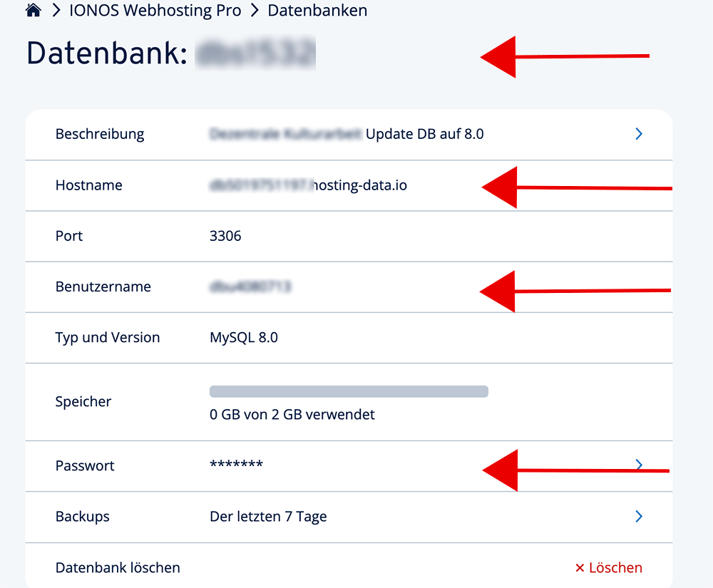Viewport: 713px width, 588px height.
Task: Click the "0 GB von 2 GB verwendet" text
Action: (x=292, y=414)
